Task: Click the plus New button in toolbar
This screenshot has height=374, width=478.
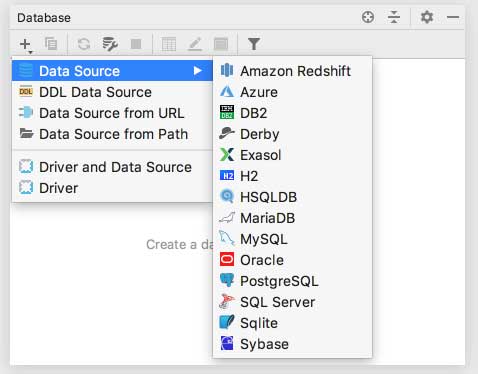Action: 26,44
